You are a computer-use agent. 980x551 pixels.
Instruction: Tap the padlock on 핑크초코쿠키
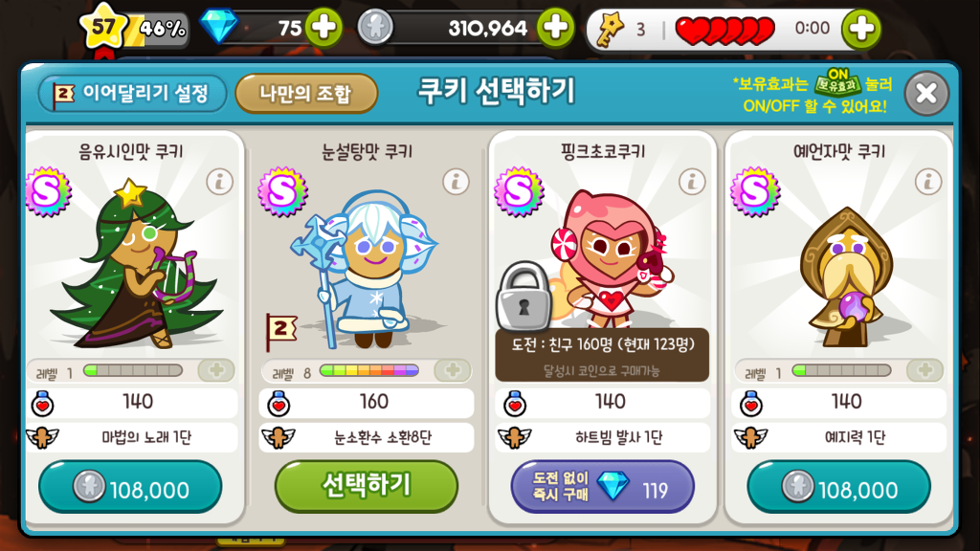tap(523, 297)
